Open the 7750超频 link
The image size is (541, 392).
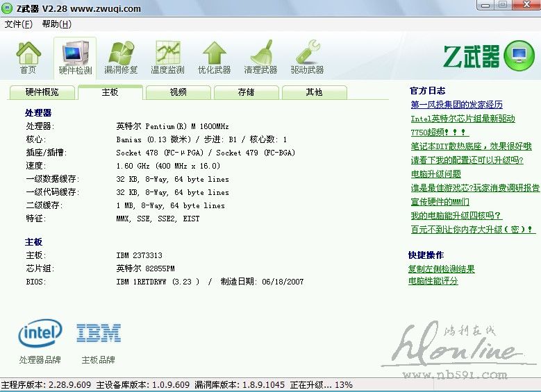tap(439, 133)
